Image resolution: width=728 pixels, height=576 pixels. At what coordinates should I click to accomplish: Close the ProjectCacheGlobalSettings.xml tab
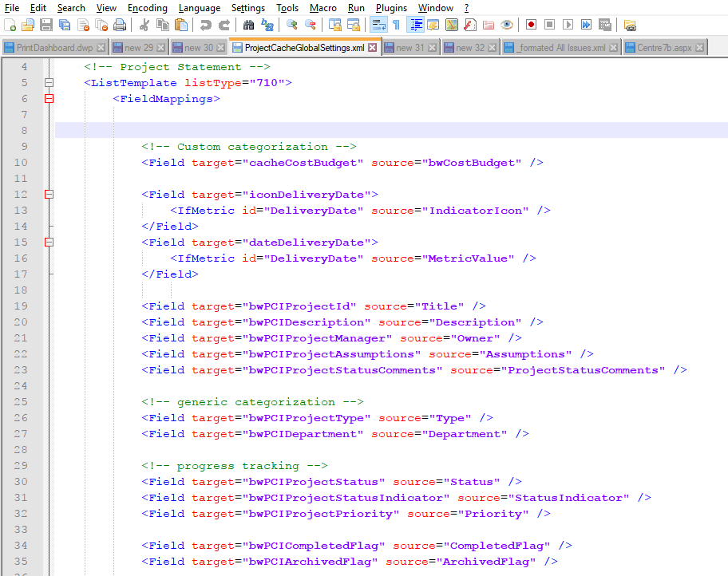pos(372,48)
